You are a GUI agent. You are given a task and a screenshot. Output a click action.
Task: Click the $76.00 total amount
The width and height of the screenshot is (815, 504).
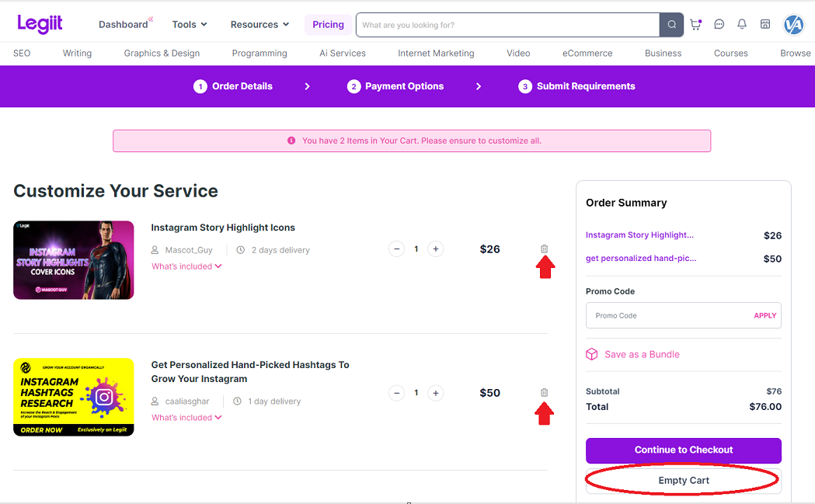pyautogui.click(x=765, y=407)
